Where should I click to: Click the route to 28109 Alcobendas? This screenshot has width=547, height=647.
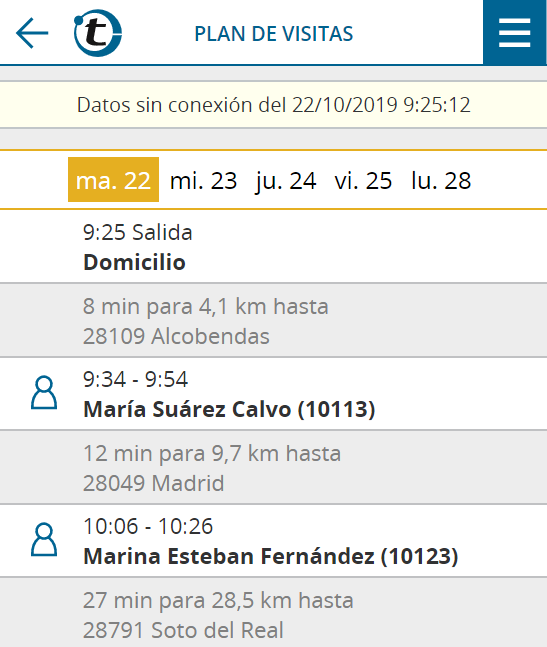click(274, 321)
